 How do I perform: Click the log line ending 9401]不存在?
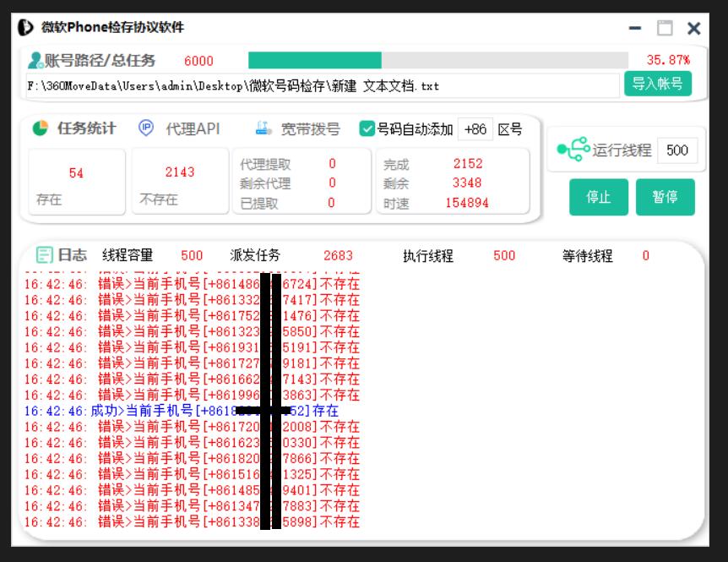pyautogui.click(x=193, y=490)
